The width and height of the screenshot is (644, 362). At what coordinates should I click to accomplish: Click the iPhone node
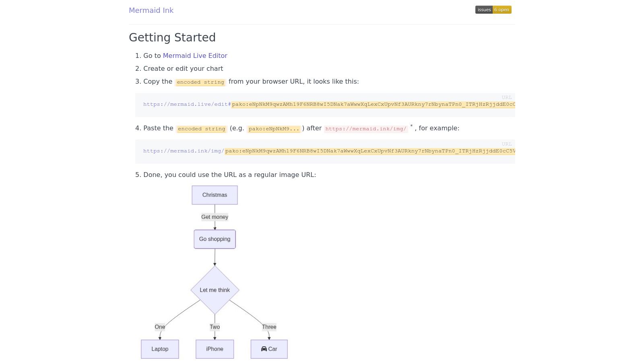click(x=215, y=349)
